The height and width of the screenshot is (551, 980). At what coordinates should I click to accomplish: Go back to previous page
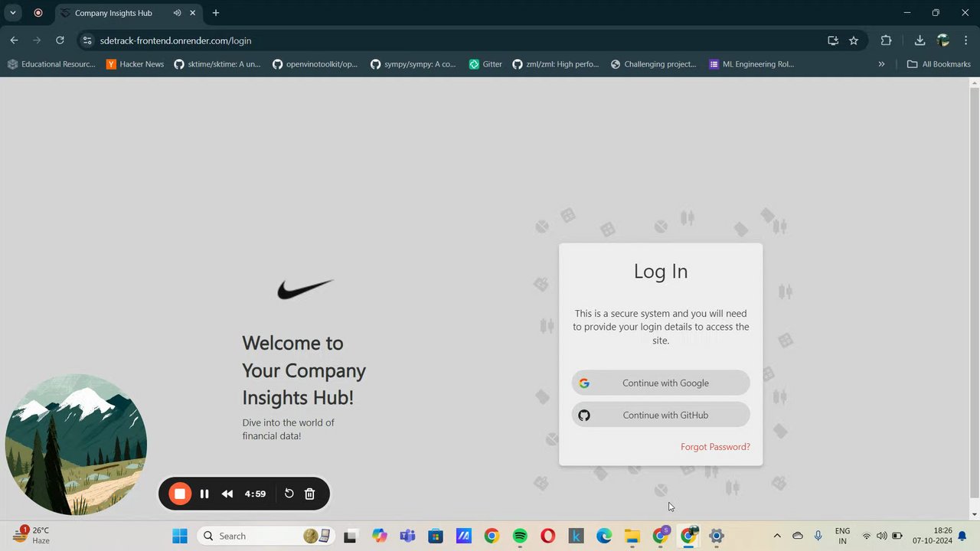(x=14, y=41)
